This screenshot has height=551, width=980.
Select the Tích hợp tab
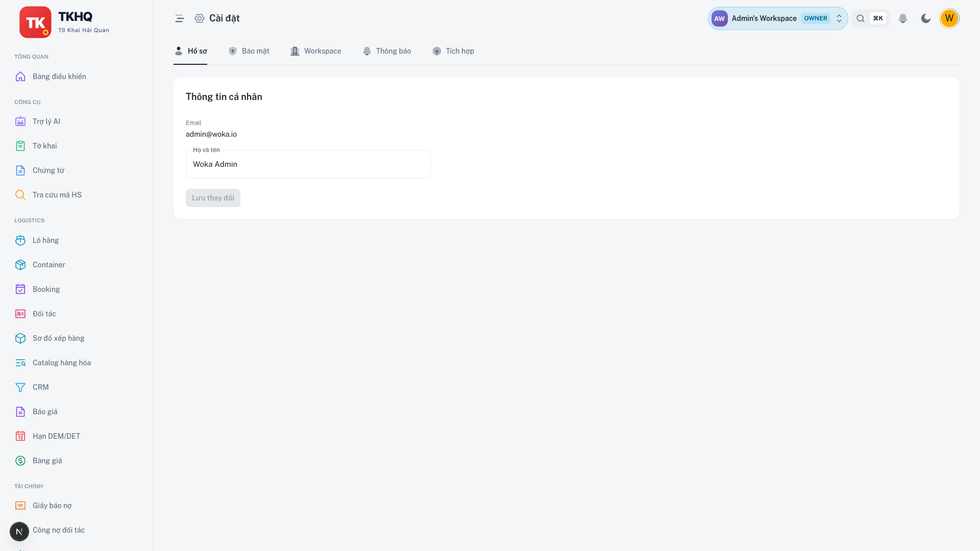tap(453, 51)
